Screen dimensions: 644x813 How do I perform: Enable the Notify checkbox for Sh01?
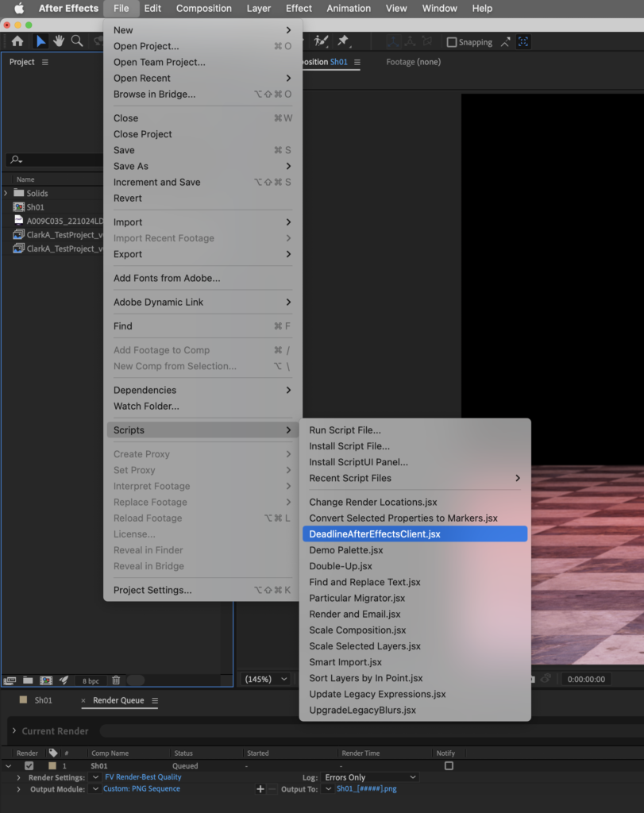(449, 765)
